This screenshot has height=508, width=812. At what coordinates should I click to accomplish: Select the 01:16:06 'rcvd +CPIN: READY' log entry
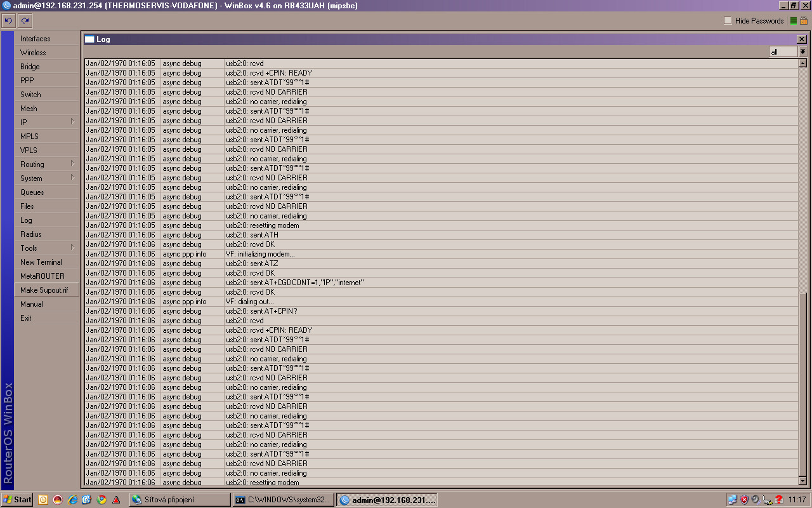click(x=441, y=330)
